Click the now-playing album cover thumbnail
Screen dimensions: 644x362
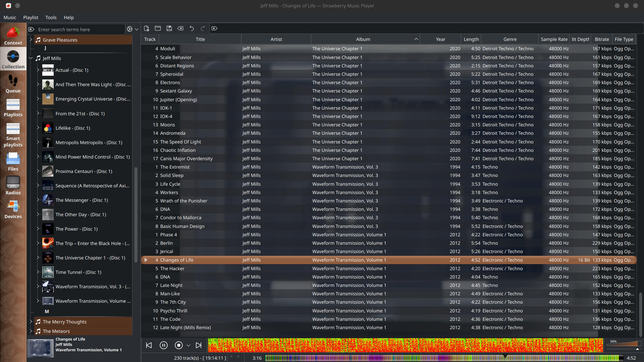(x=40, y=348)
